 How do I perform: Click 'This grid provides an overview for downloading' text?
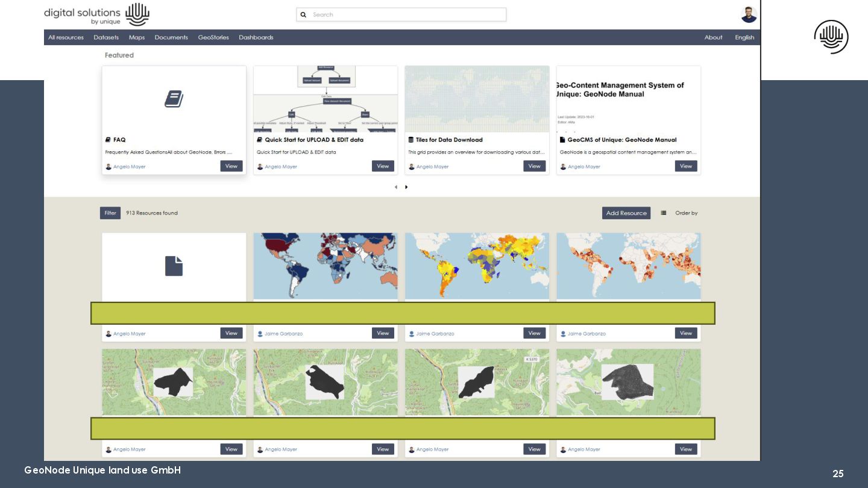(476, 152)
